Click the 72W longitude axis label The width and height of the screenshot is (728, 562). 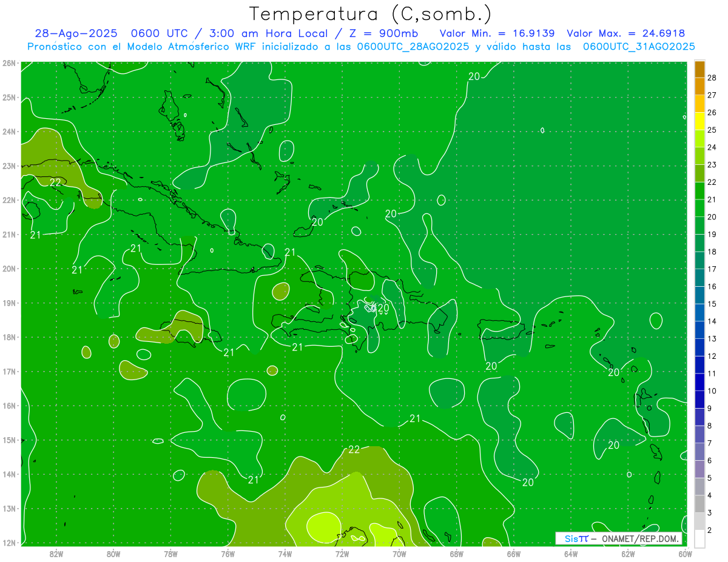click(x=342, y=554)
